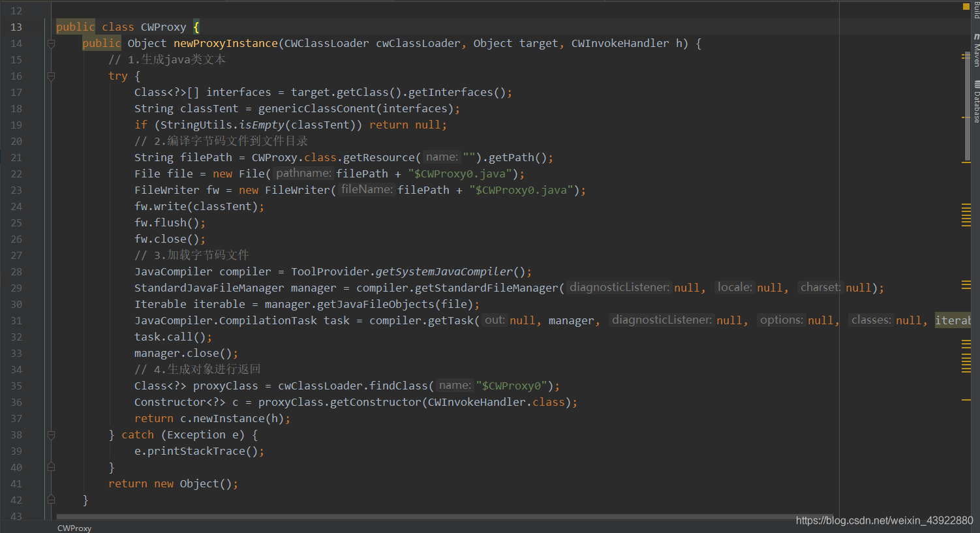Click the 'charset:' parameter hint
This screenshot has height=533, width=980.
(x=820, y=288)
